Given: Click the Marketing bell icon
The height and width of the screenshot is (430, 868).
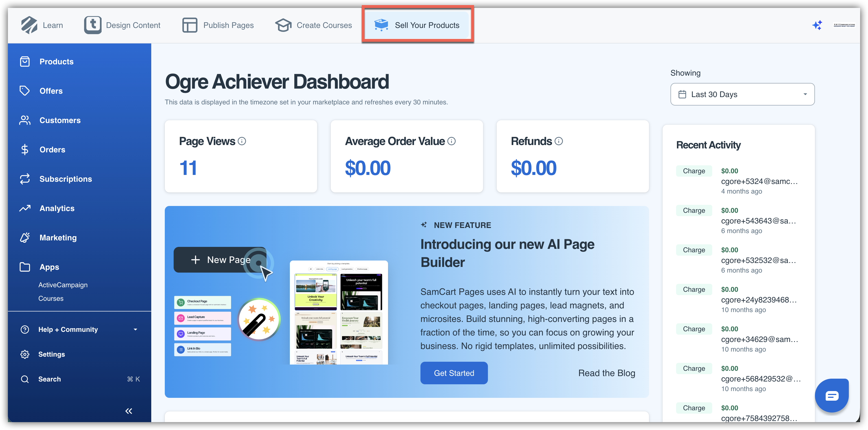Looking at the screenshot, I should click(x=25, y=238).
